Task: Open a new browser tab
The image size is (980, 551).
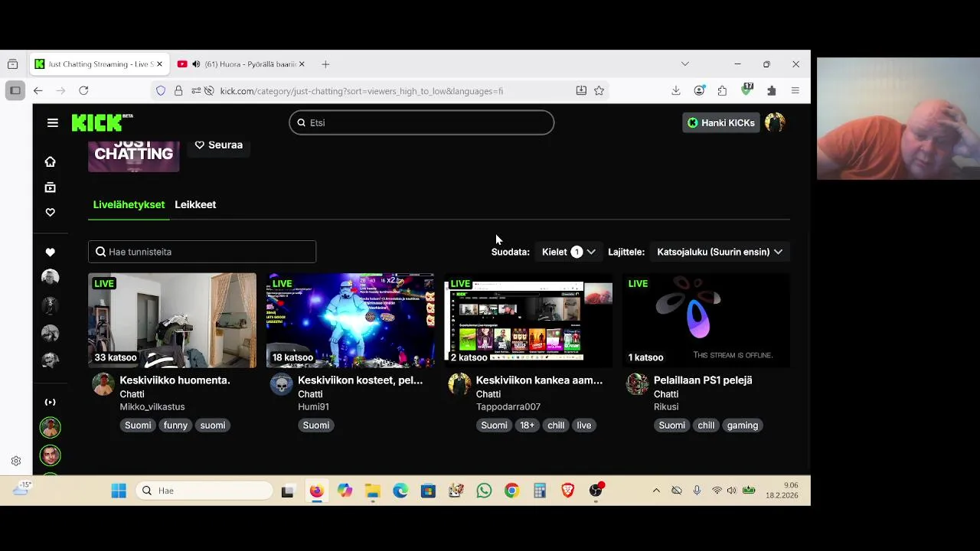Action: [x=325, y=64]
